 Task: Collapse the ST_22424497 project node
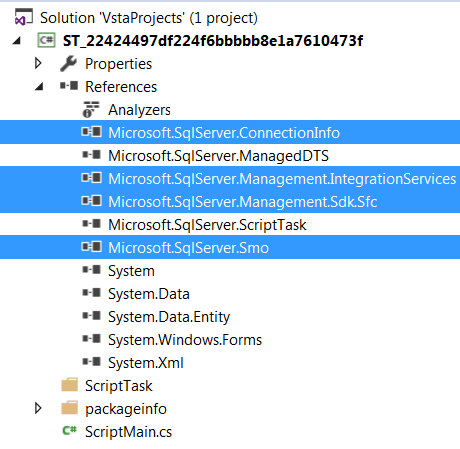pos(17,41)
